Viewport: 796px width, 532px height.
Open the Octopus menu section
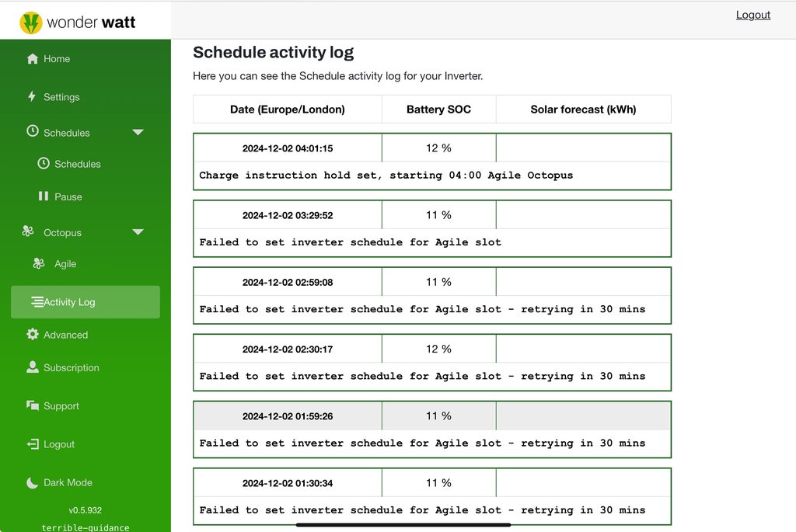pos(62,233)
